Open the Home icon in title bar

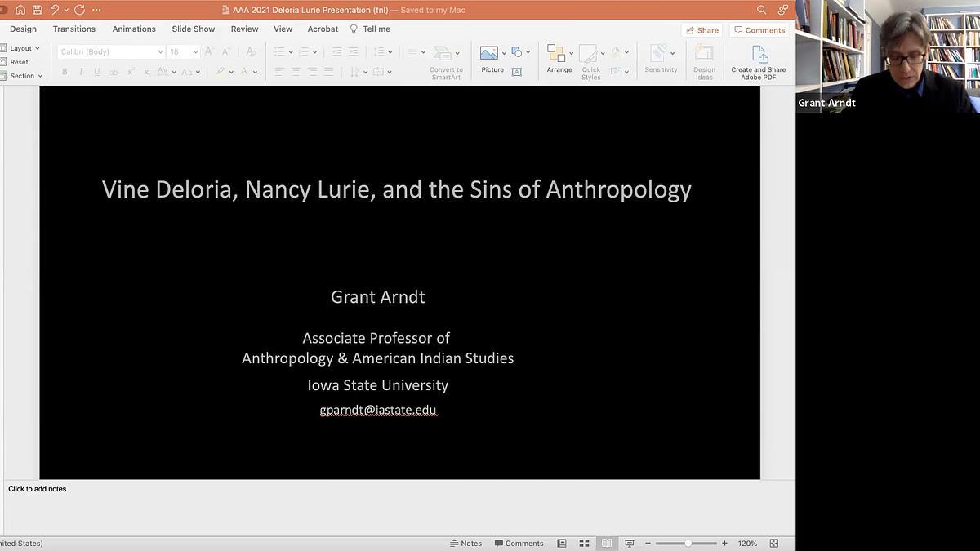20,10
